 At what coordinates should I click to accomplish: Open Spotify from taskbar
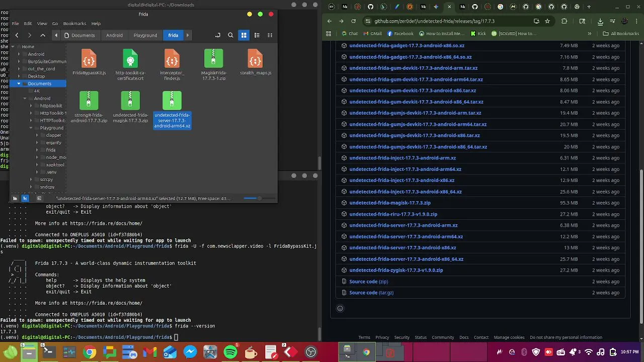pos(230,352)
